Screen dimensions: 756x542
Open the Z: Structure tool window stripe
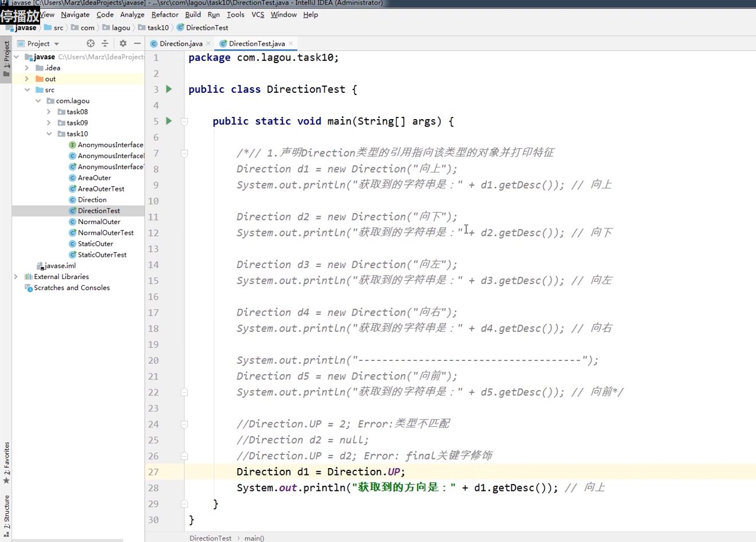6,516
